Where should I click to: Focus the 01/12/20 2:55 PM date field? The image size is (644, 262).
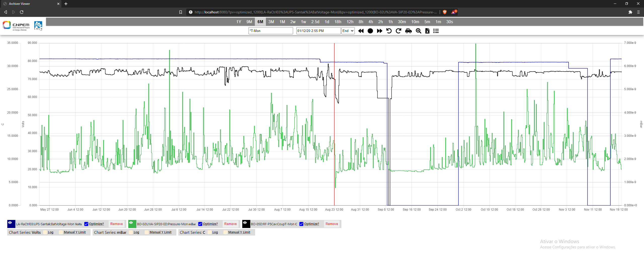coord(318,31)
